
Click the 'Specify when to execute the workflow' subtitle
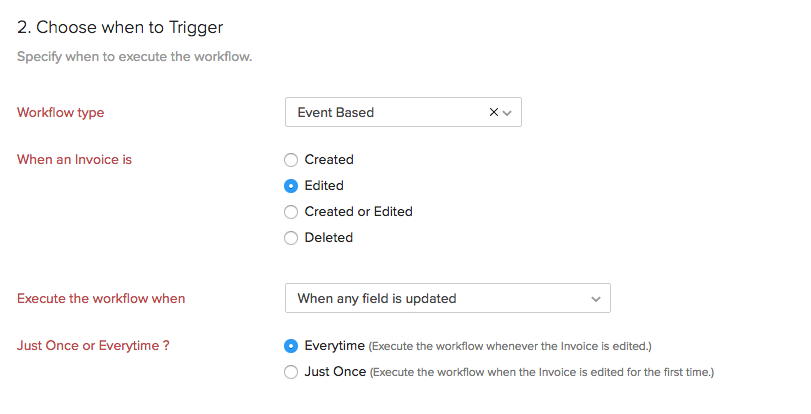(x=134, y=56)
